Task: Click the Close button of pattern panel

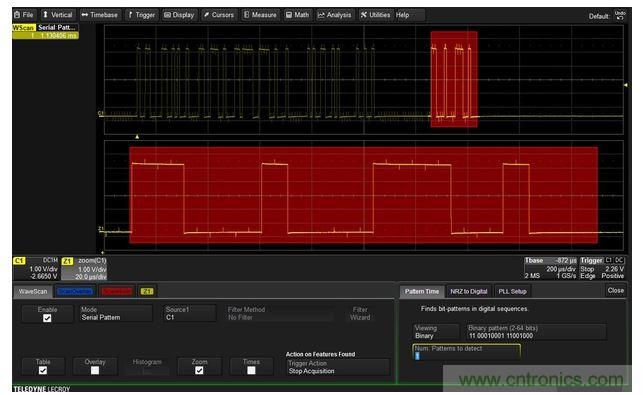Action: 616,290
